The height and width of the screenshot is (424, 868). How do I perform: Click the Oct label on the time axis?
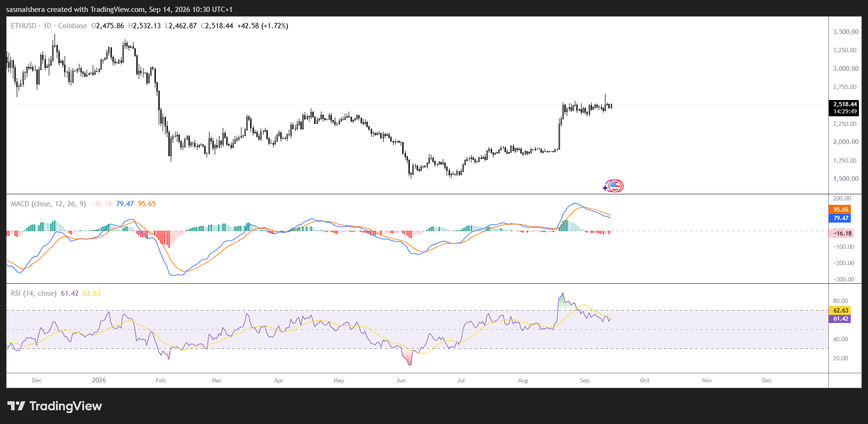[x=645, y=380]
